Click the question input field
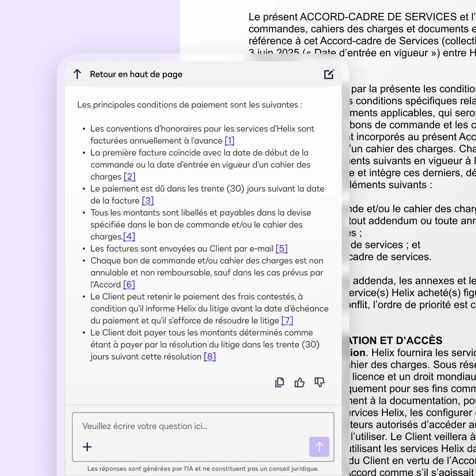 (x=184, y=426)
